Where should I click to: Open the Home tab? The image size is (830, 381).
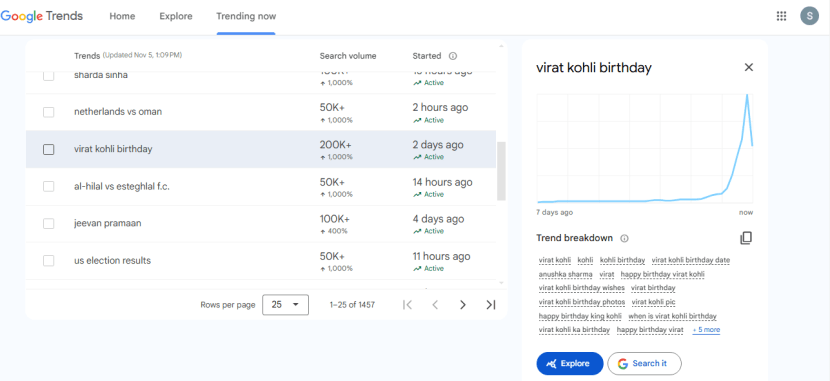pos(122,16)
